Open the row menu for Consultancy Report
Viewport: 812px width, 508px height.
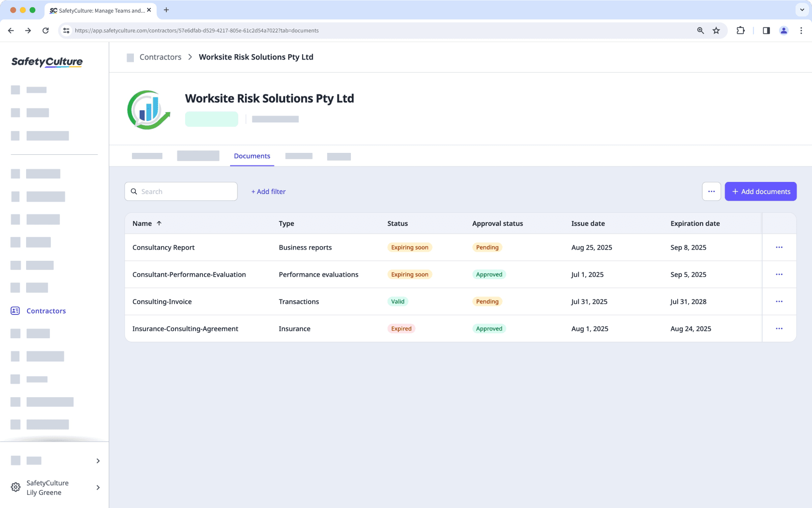[779, 247]
